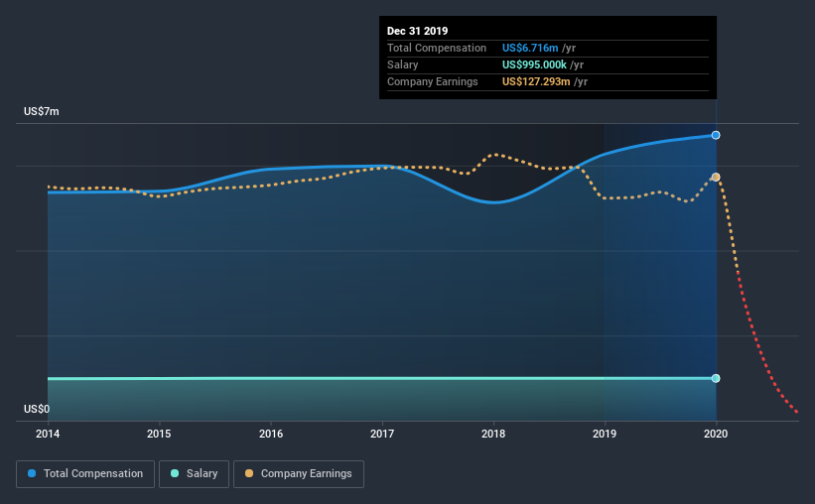The height and width of the screenshot is (504, 815).
Task: Toggle the Salary legend series
Action: click(x=195, y=474)
